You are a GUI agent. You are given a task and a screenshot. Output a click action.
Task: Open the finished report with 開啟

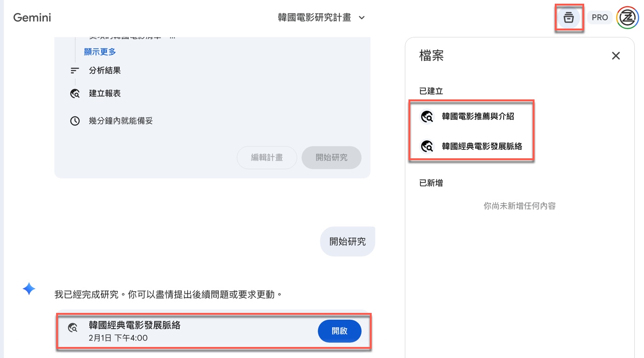339,331
